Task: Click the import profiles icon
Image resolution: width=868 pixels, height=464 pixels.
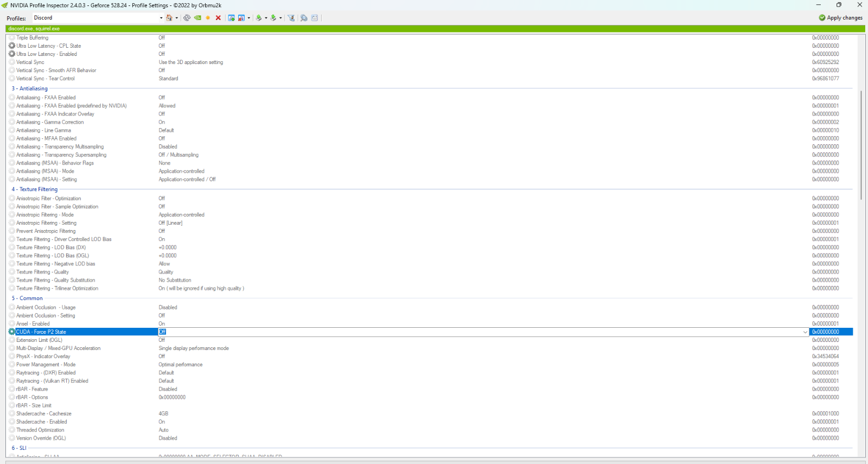Action: pos(273,18)
